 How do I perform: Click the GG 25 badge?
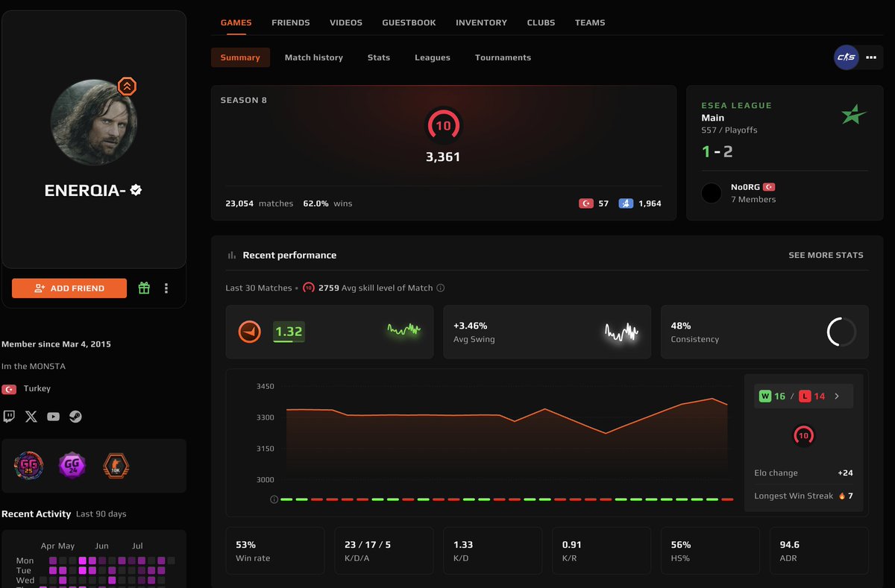[28, 466]
